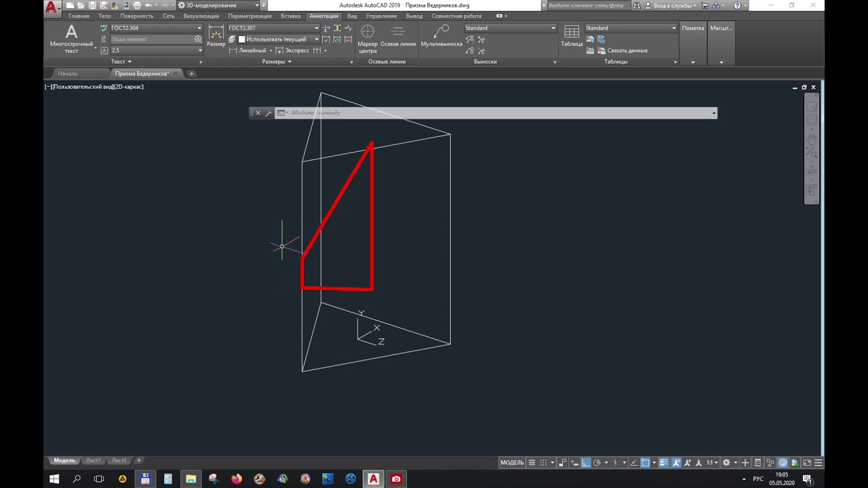
Task: Toggle annotation visibility in status bar
Action: click(x=676, y=463)
